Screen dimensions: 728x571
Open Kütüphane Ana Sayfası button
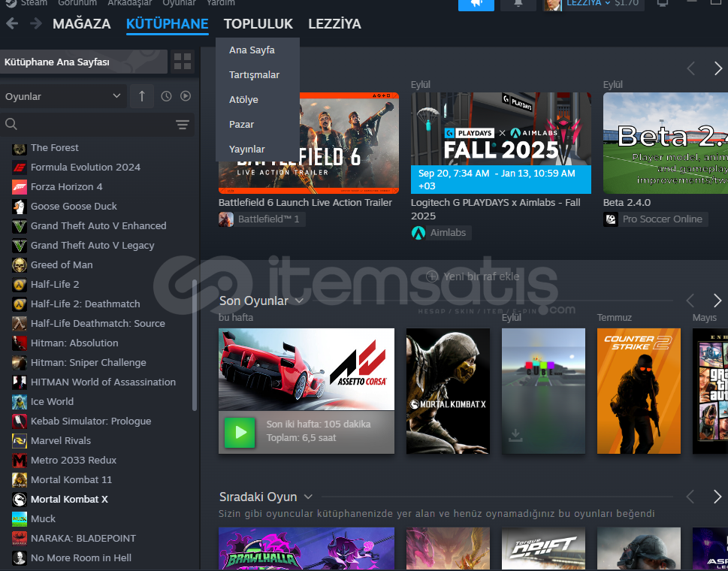83,62
